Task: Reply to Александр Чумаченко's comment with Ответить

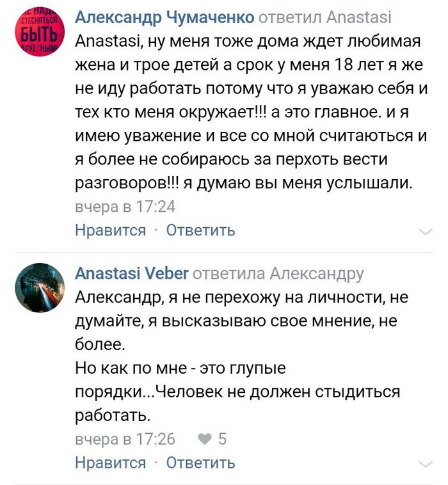Action: click(x=201, y=230)
